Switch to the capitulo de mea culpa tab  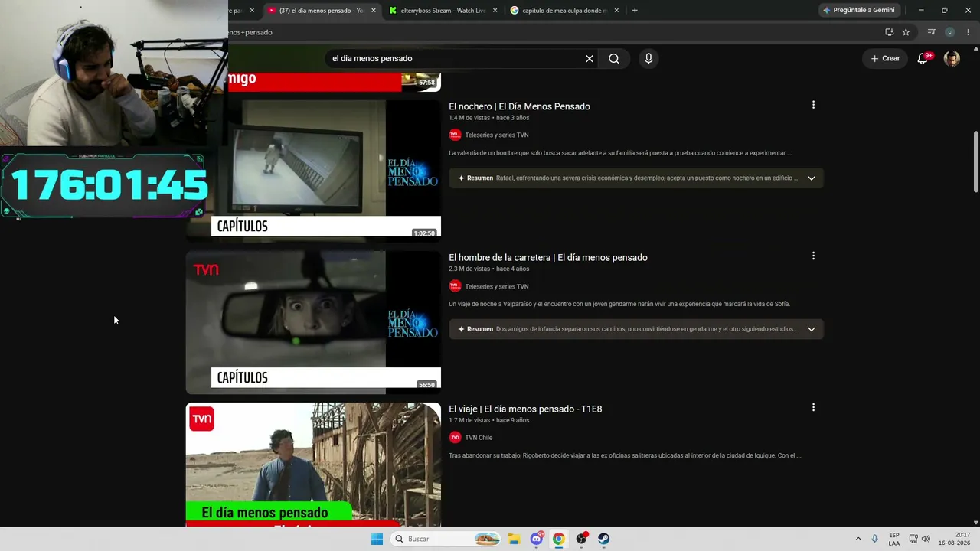pos(565,11)
